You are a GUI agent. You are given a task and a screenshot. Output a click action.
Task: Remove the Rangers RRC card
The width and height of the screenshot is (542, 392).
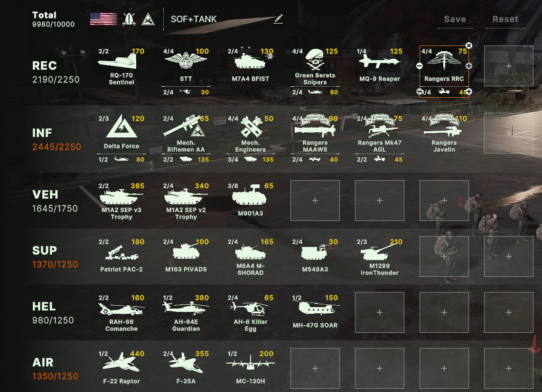pos(469,46)
